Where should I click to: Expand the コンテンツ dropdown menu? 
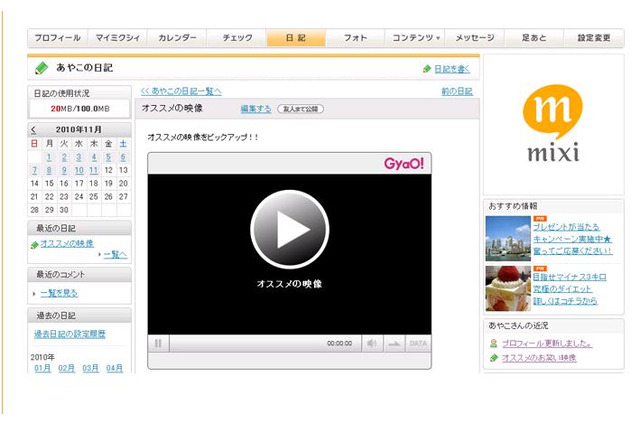[415, 38]
